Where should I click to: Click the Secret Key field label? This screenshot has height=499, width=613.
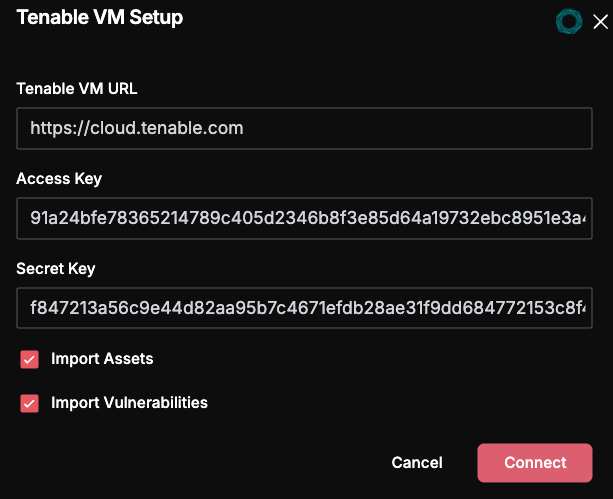click(x=56, y=269)
